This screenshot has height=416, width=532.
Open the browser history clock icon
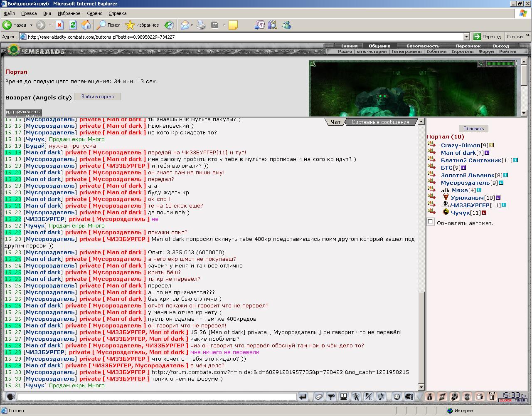tap(169, 25)
